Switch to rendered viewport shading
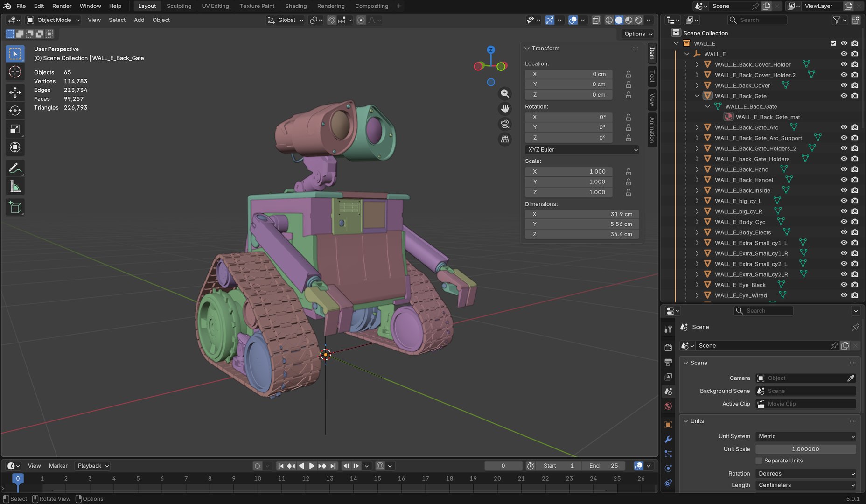866x504 pixels. coord(639,20)
